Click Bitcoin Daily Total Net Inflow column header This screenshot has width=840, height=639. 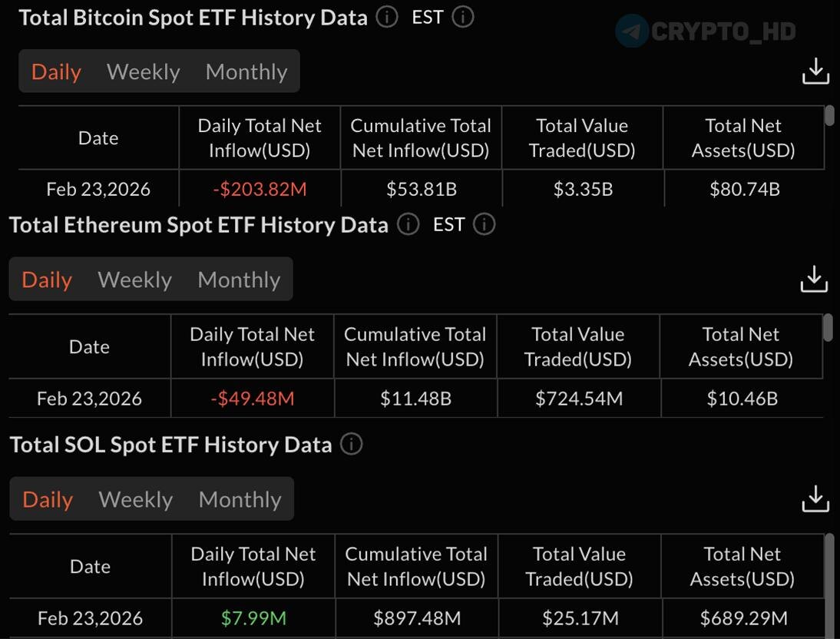(260, 138)
